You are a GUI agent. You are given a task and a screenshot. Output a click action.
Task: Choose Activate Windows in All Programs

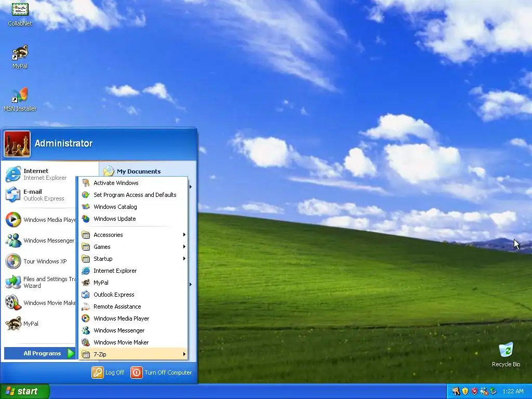[x=134, y=183]
